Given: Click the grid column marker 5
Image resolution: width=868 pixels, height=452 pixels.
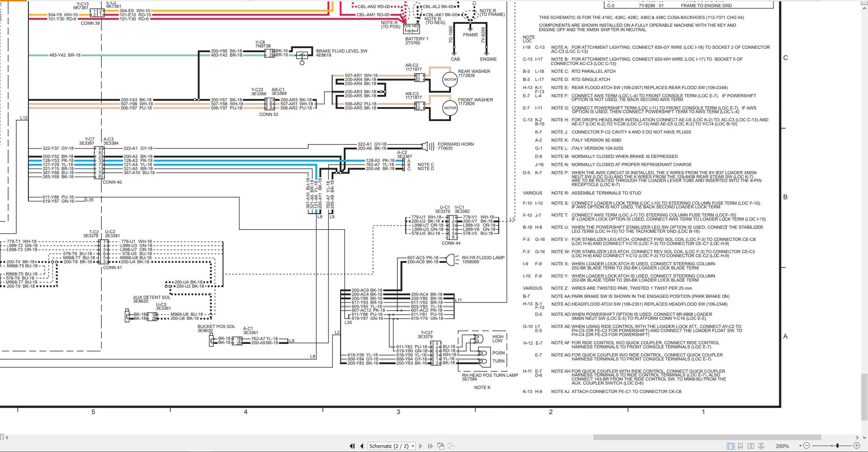Looking at the screenshot, I should [93, 412].
